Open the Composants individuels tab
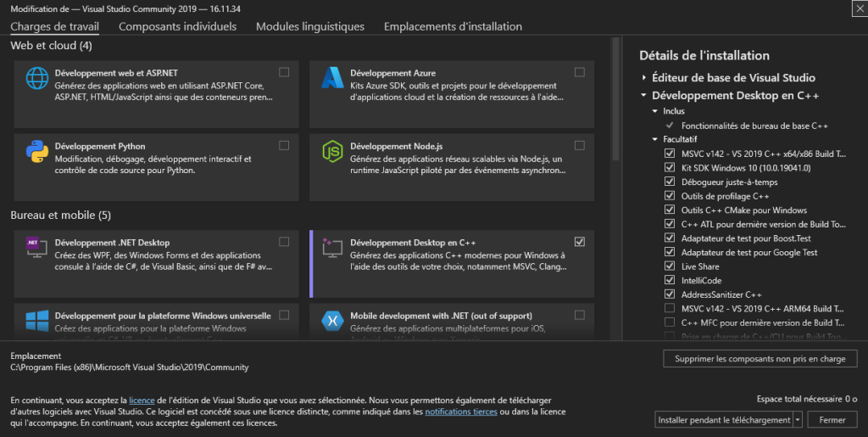The image size is (868, 437). tap(178, 26)
